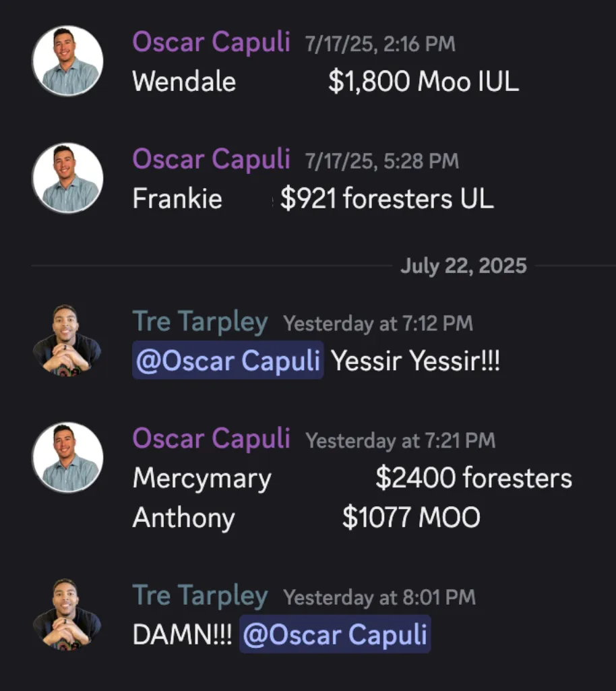
Task: Open Tre Tarpley's avatar on 7:12 PM message
Action: click(x=67, y=340)
